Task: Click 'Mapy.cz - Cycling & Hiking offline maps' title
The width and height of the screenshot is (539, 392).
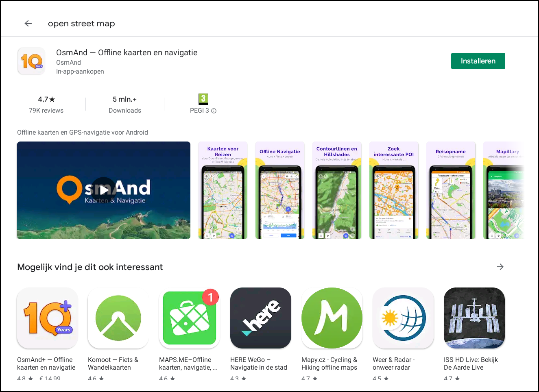Action: [330, 364]
